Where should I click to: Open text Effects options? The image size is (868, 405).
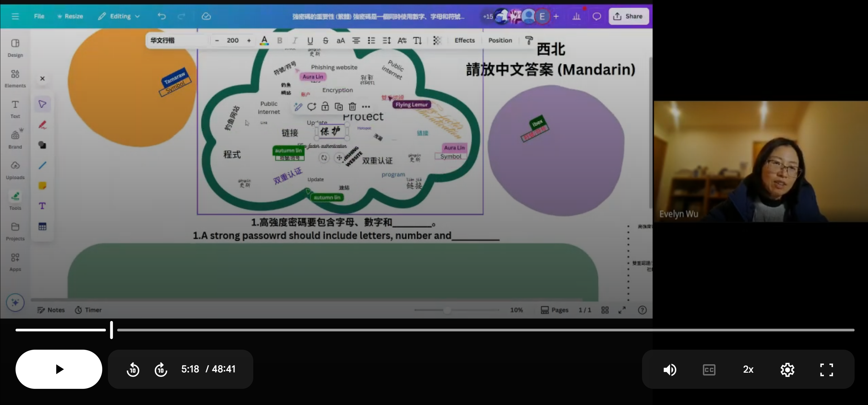pos(465,40)
